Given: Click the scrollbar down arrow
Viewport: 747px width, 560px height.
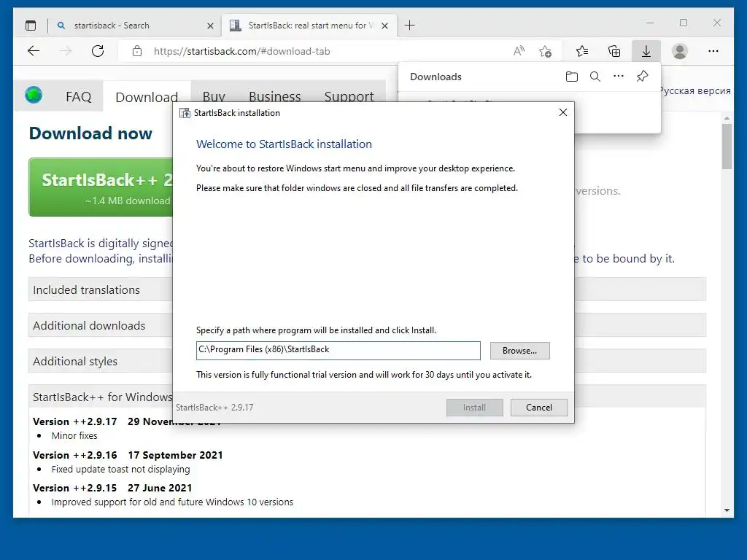Looking at the screenshot, I should 727,510.
